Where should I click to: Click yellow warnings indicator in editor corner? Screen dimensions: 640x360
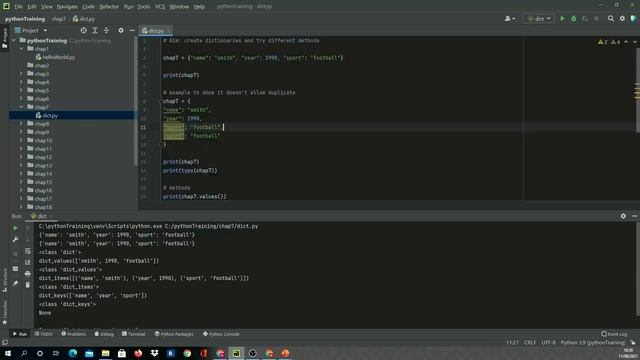pyautogui.click(x=602, y=42)
